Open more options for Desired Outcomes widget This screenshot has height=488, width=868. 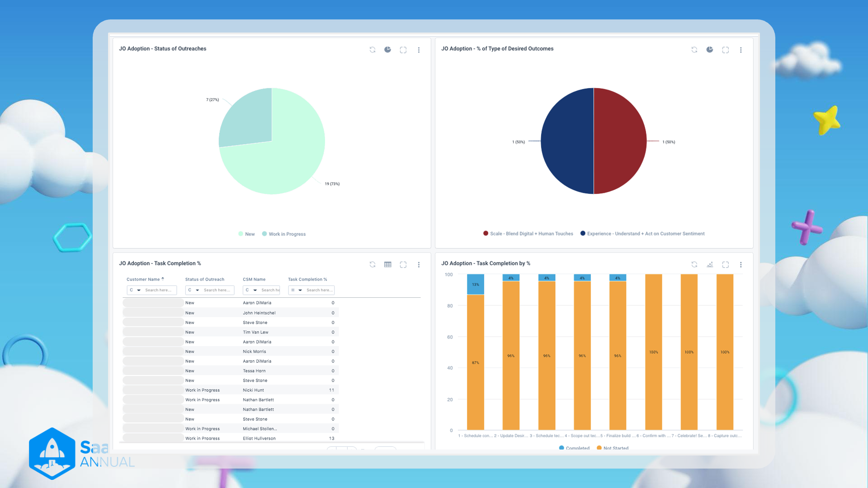click(741, 50)
